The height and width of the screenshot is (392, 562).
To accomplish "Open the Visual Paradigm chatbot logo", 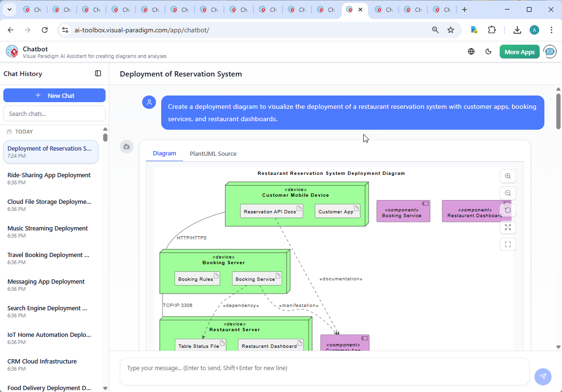I will [x=11, y=51].
